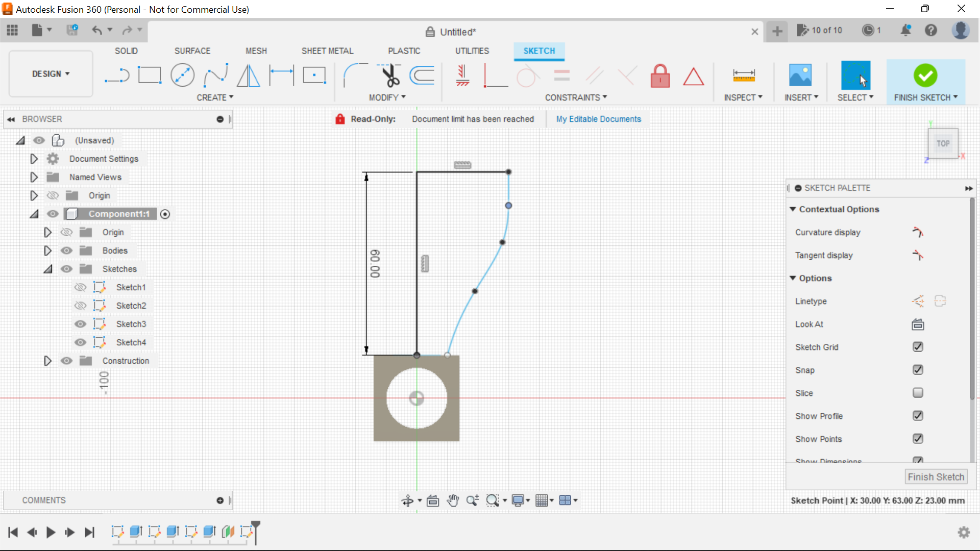
Task: Open the My Editable Documents link
Action: click(x=598, y=119)
